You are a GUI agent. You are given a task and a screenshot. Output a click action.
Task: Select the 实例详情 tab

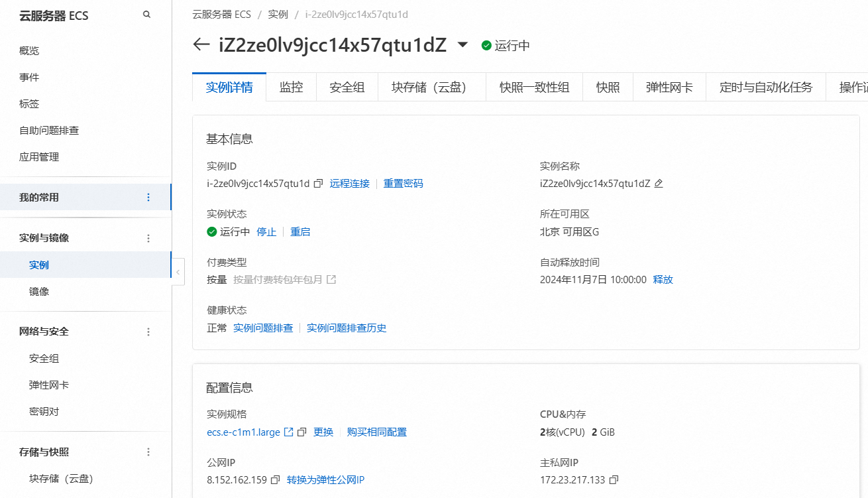pos(229,87)
